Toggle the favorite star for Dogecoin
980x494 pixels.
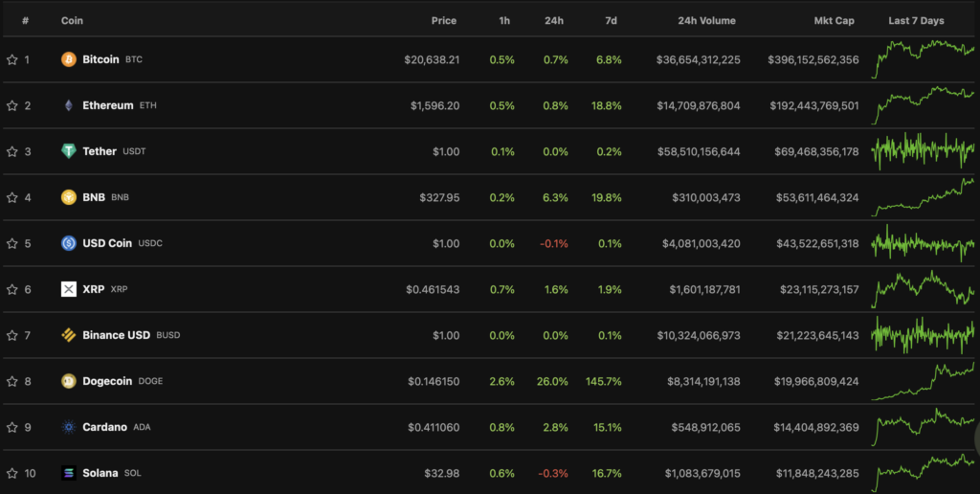pos(12,381)
